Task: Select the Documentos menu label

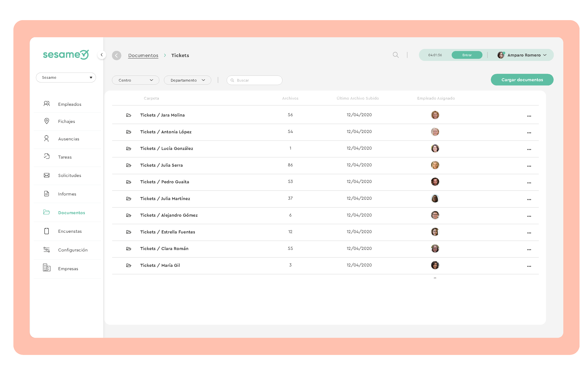Action: (x=72, y=213)
